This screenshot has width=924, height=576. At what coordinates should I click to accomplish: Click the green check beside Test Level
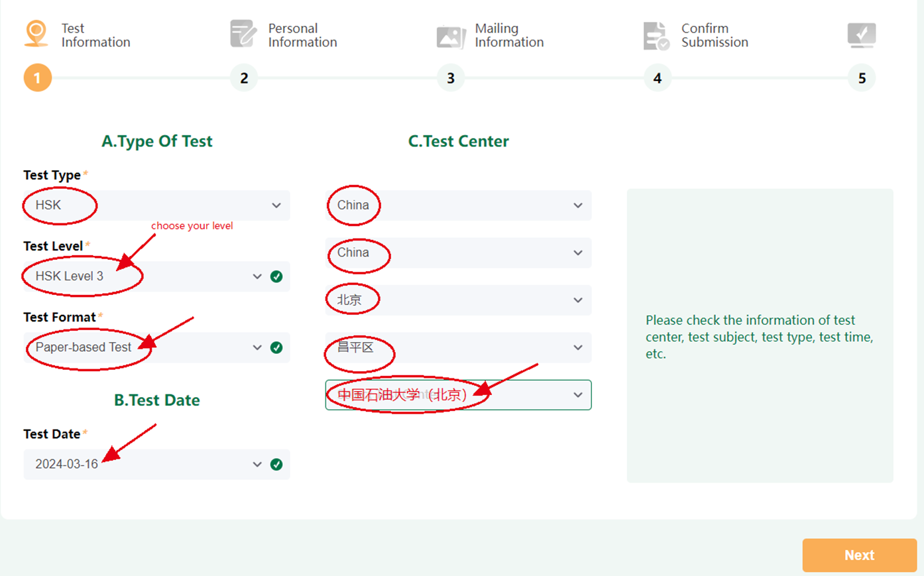coord(276,276)
